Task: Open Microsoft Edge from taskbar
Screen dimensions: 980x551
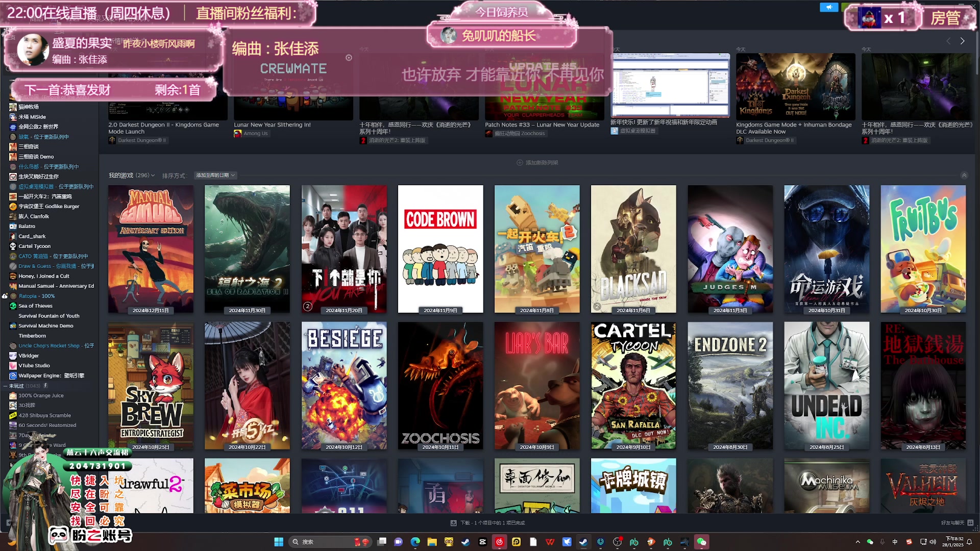Action: (415, 542)
